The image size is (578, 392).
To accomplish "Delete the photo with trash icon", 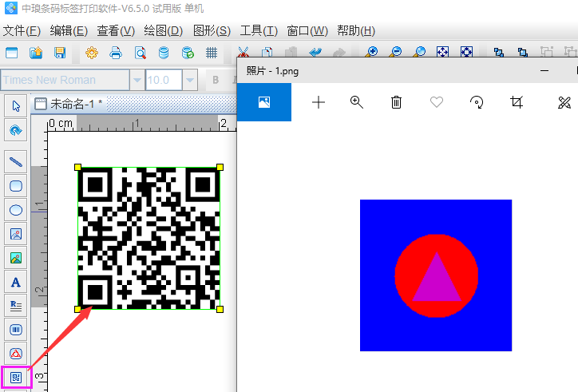I will 396,102.
